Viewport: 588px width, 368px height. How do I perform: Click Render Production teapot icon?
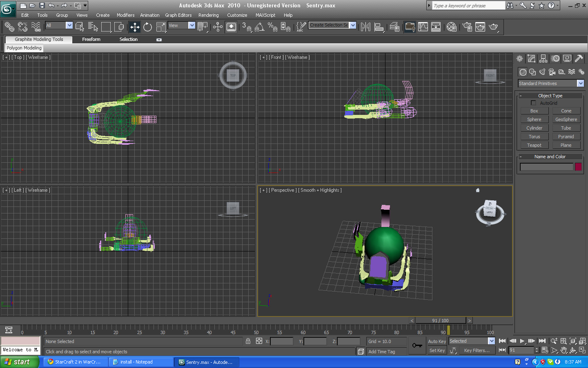pyautogui.click(x=493, y=27)
